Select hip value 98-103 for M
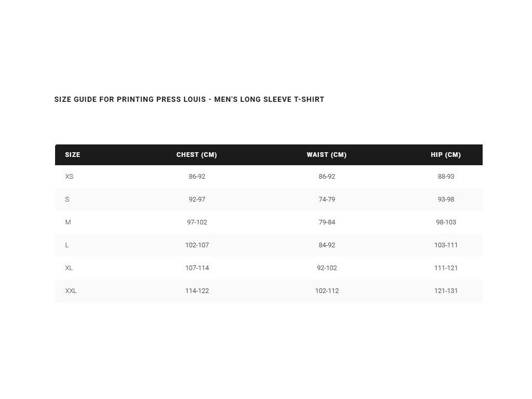532x399 pixels. [x=446, y=222]
